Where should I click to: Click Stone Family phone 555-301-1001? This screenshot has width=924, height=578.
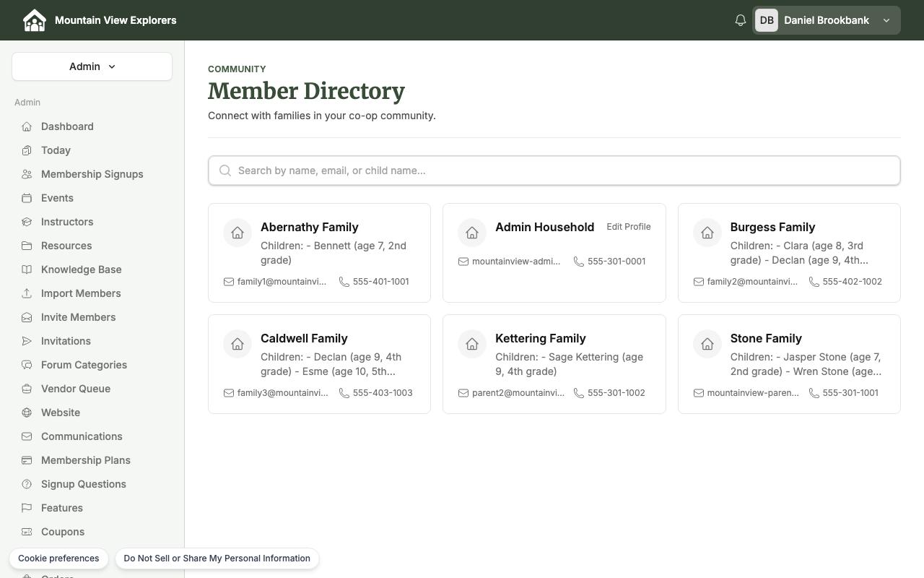click(x=850, y=393)
